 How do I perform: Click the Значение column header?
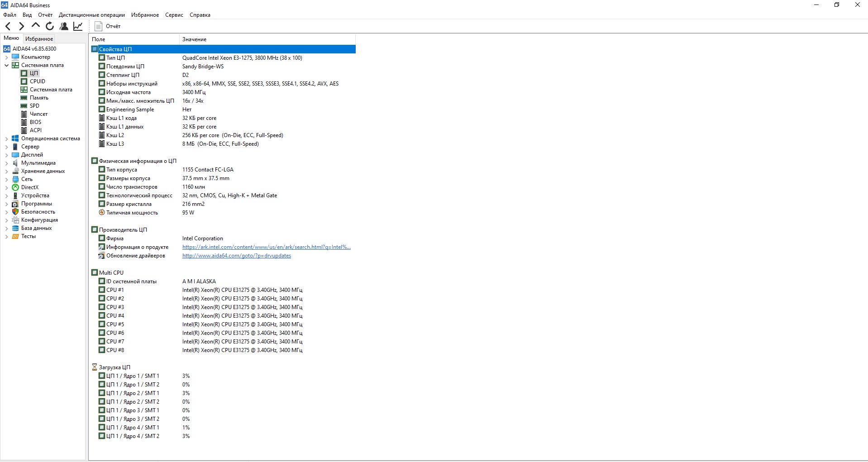tap(267, 39)
